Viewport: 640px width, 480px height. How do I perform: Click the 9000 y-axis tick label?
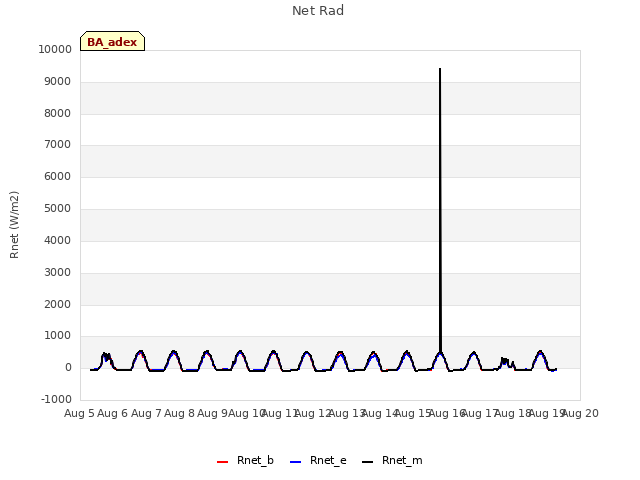[x=57, y=81]
